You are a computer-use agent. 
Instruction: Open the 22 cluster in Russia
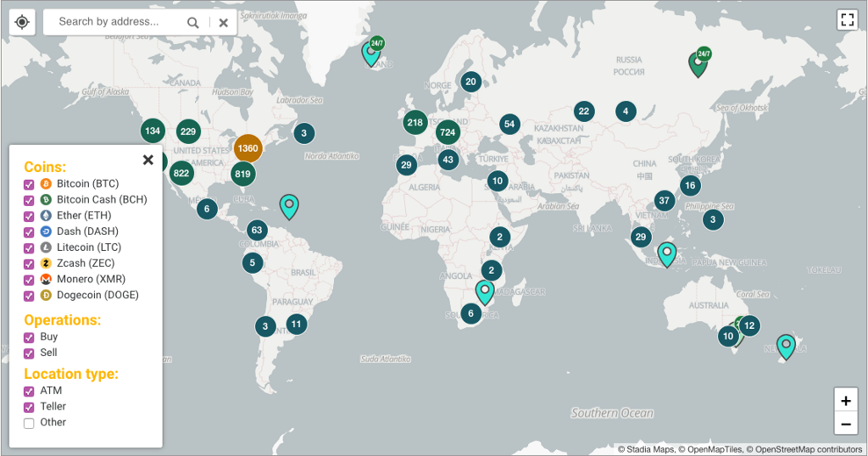(x=584, y=111)
